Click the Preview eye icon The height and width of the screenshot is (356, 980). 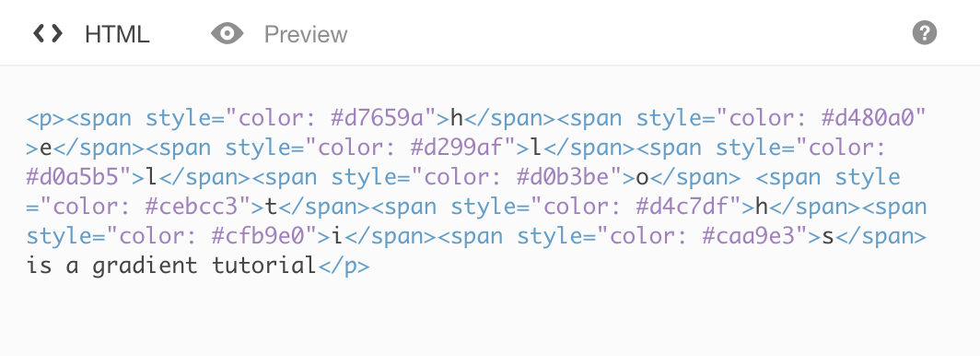[x=227, y=33]
